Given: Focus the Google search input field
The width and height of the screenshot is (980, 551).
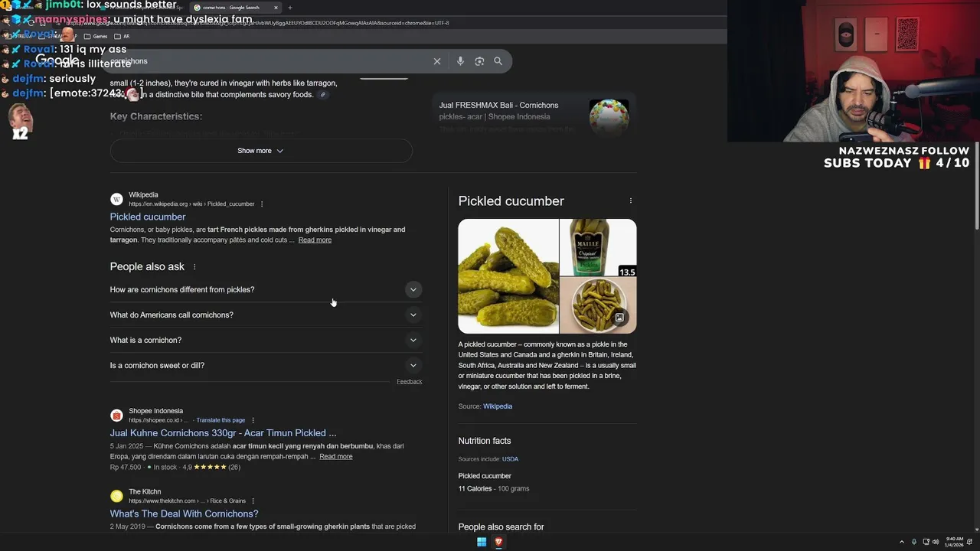Looking at the screenshot, I should pos(268,61).
